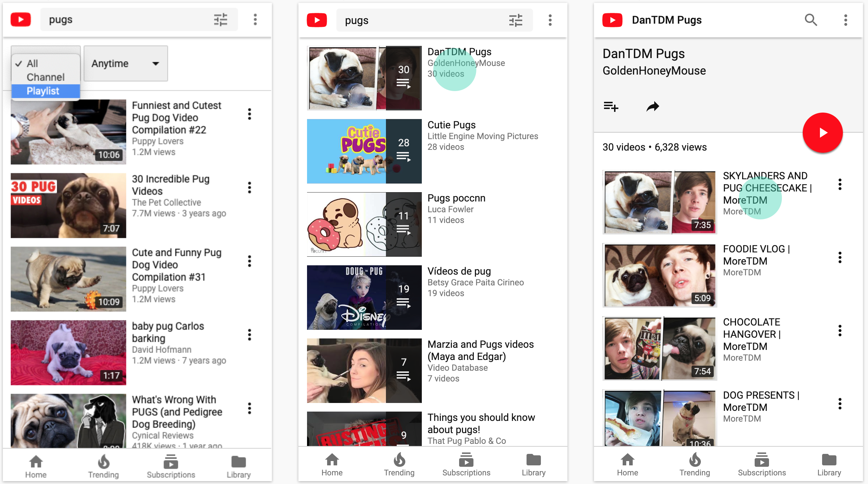The width and height of the screenshot is (868, 484).
Task: Select Playlist in the type filter list
Action: pos(46,91)
